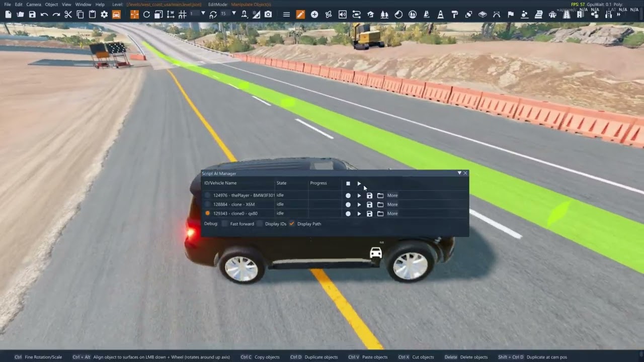The image size is (644, 362).
Task: Select the Rotate gizmo tool
Action: point(146,15)
